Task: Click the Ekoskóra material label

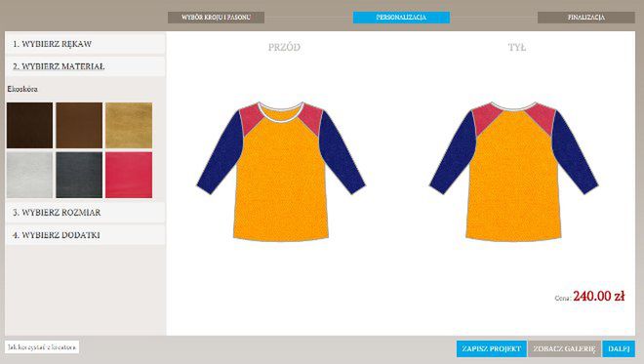Action: 22,89
